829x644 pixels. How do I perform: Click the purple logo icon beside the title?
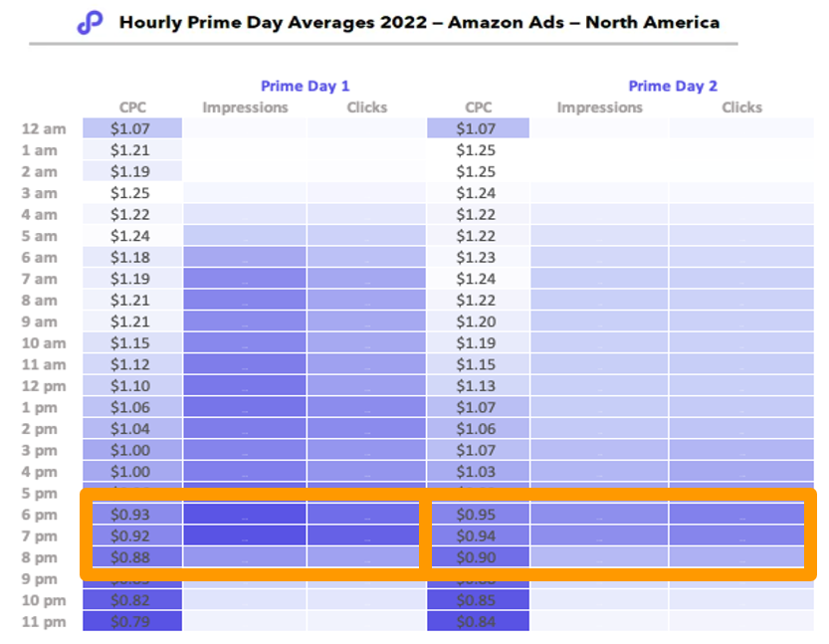91,22
